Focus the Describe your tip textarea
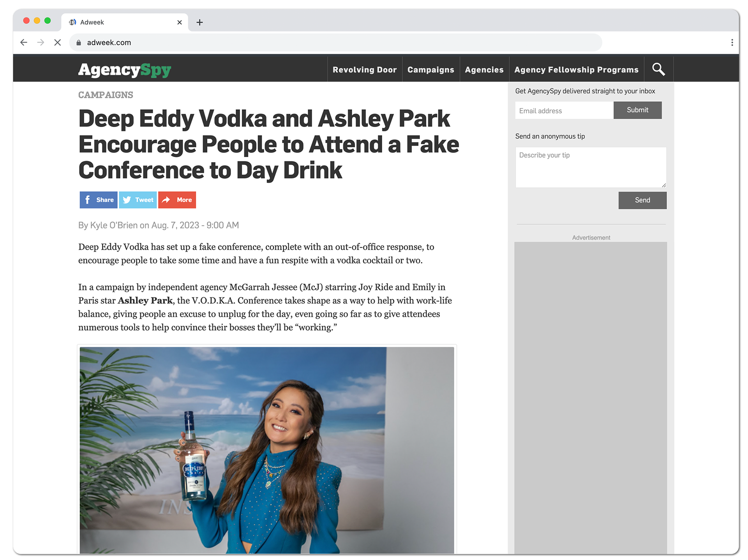748x560 pixels. 591,168
